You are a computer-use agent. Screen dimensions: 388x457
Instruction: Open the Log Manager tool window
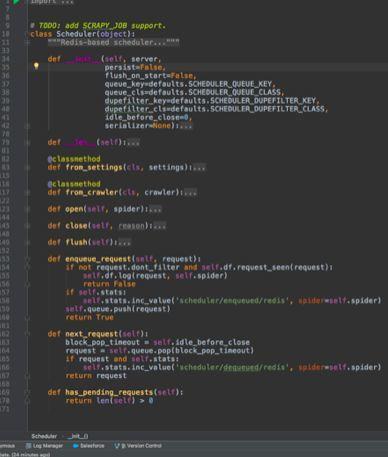coord(44,446)
